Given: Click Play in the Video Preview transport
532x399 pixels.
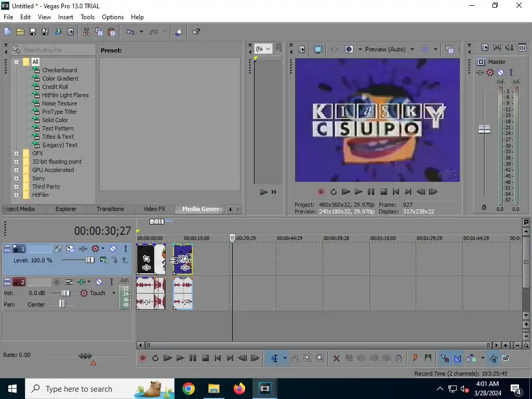Looking at the screenshot, I should point(358,192).
